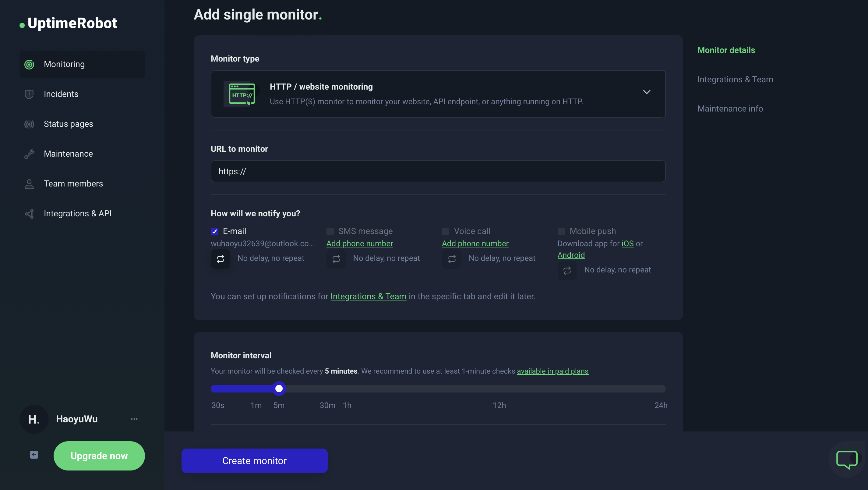Open the available in paid plans link
Image resolution: width=868 pixels, height=490 pixels.
pyautogui.click(x=552, y=371)
